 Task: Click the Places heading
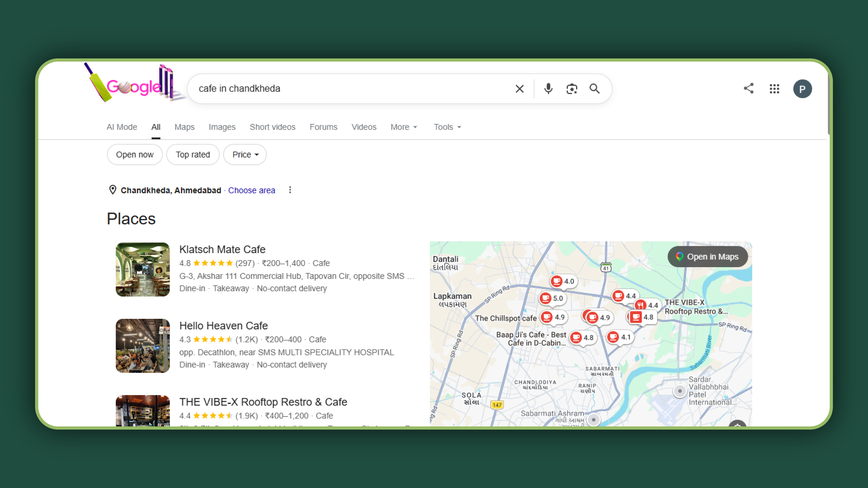[131, 219]
